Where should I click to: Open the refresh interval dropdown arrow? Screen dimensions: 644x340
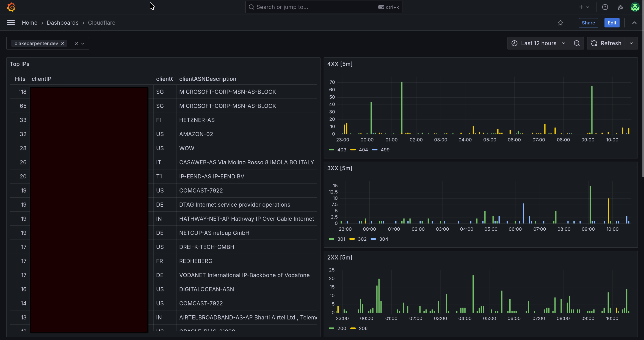631,43
